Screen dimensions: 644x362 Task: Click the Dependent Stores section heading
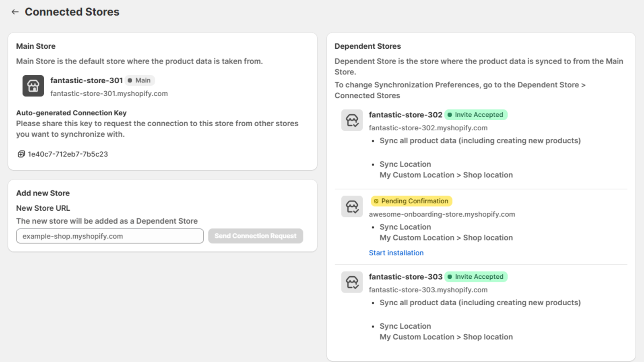click(367, 46)
